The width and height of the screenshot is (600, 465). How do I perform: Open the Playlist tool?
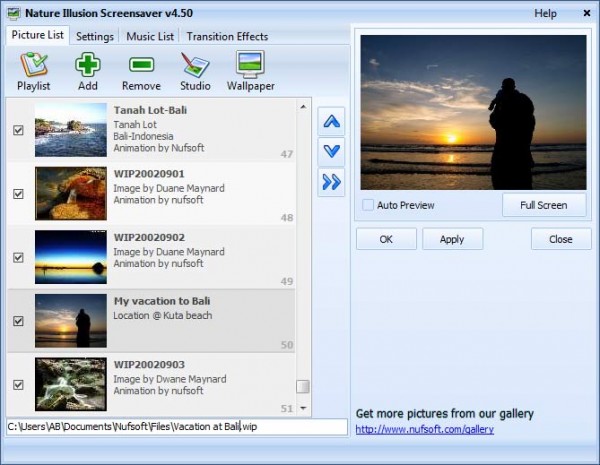[34, 70]
